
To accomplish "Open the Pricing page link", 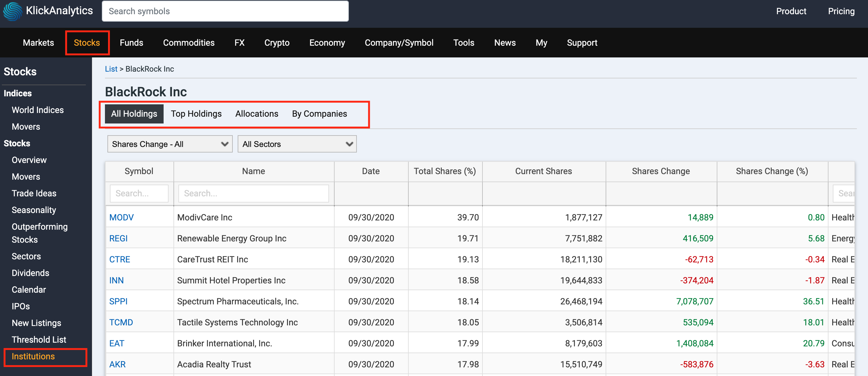I will pyautogui.click(x=841, y=11).
